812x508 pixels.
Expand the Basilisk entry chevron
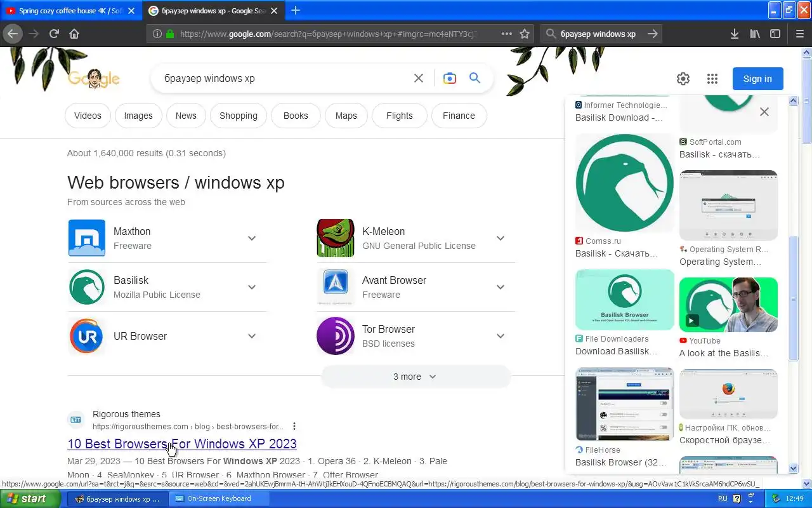(252, 287)
